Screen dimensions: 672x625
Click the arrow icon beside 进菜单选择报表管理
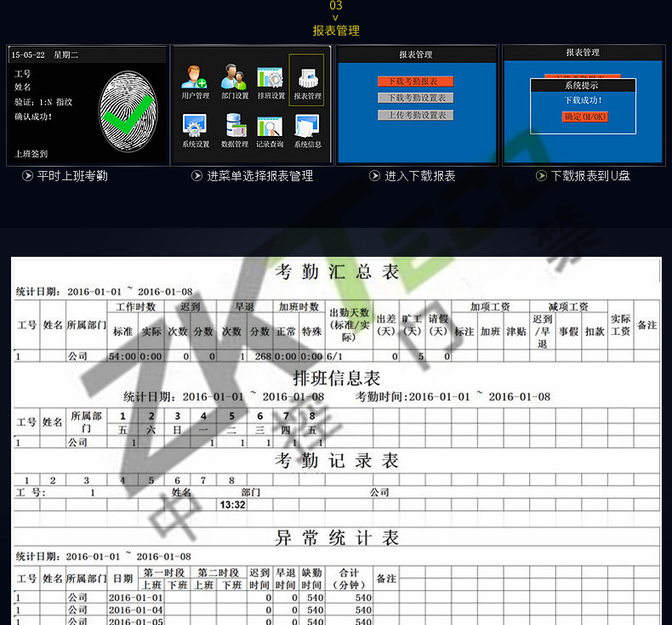coord(197,176)
